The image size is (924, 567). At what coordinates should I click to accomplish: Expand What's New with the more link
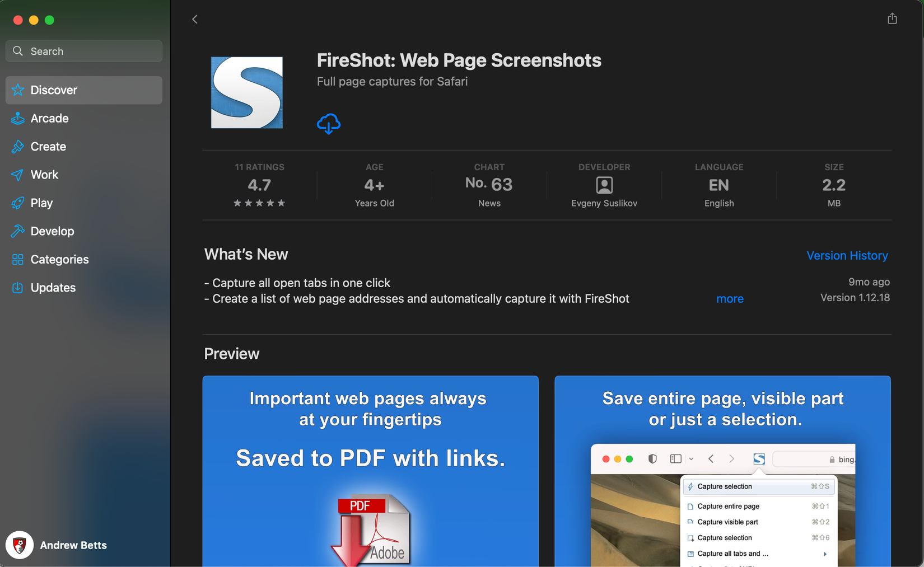click(730, 298)
